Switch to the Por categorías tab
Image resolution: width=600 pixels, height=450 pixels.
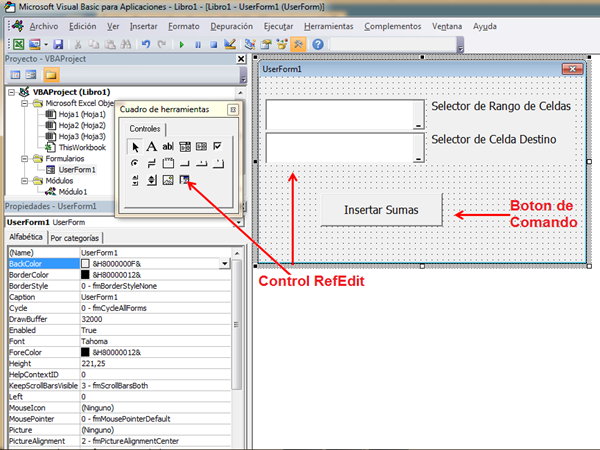(76, 238)
